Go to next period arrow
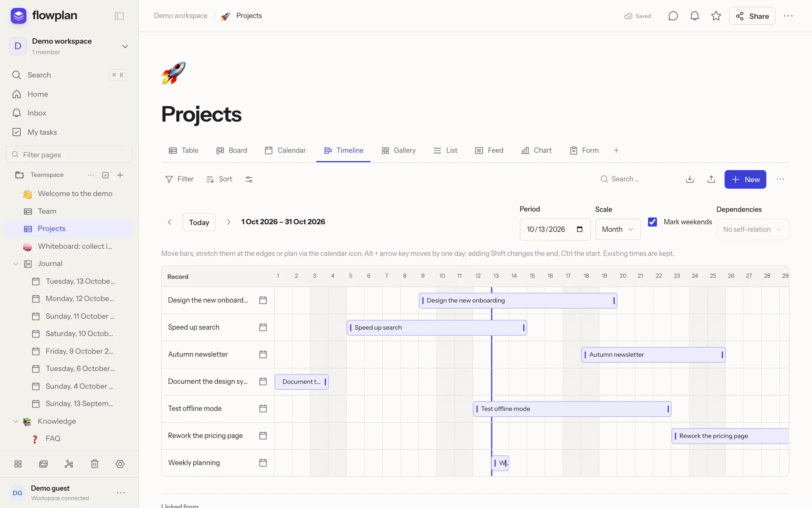 click(228, 222)
